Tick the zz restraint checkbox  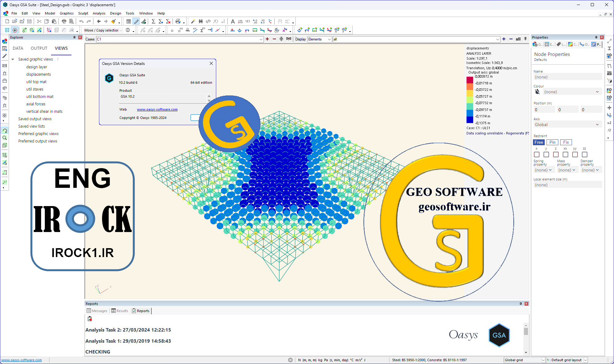tap(585, 154)
